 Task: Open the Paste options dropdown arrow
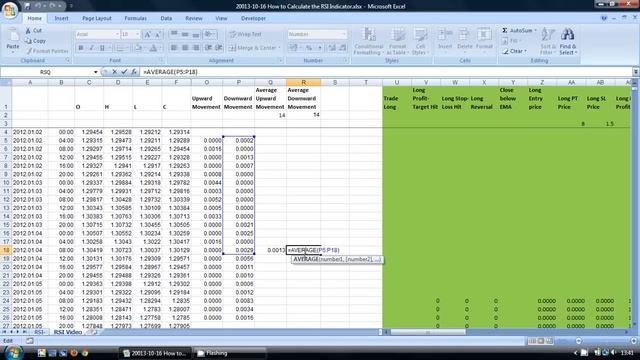point(13,52)
